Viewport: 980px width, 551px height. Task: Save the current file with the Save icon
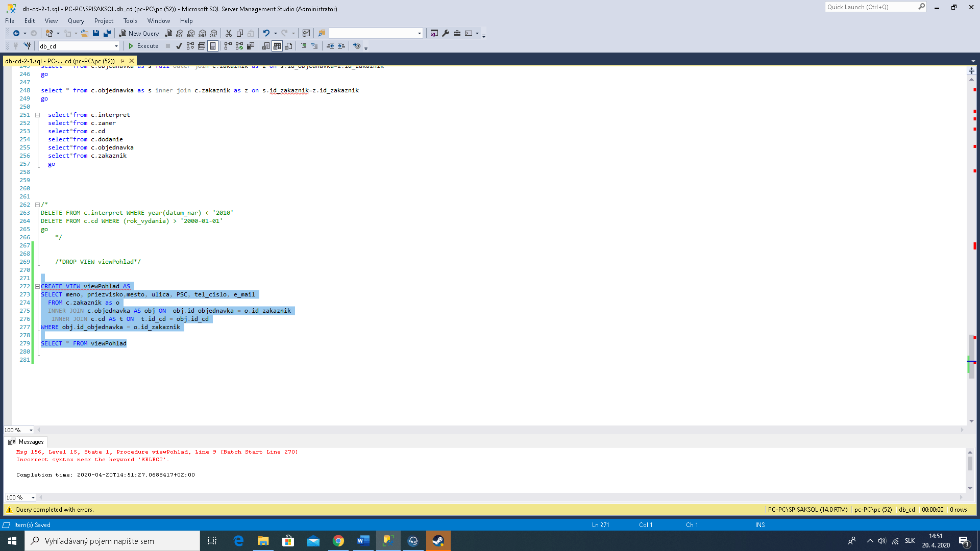click(x=96, y=33)
